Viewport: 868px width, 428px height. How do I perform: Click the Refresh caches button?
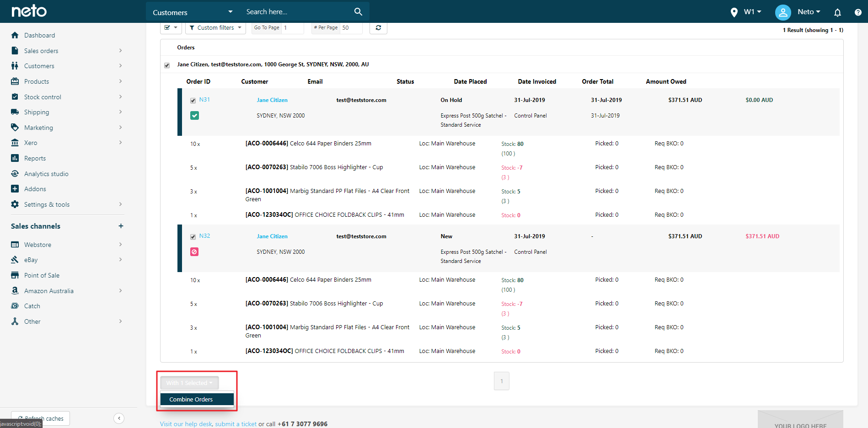40,418
